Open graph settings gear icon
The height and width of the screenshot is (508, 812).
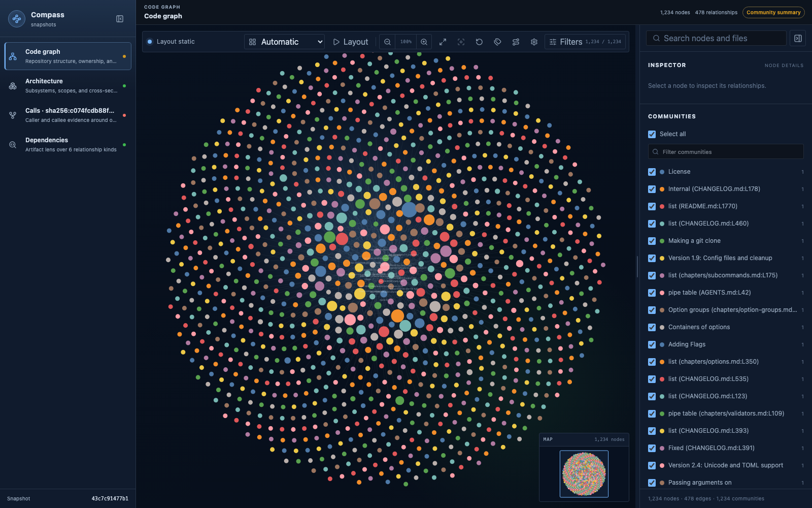point(534,42)
